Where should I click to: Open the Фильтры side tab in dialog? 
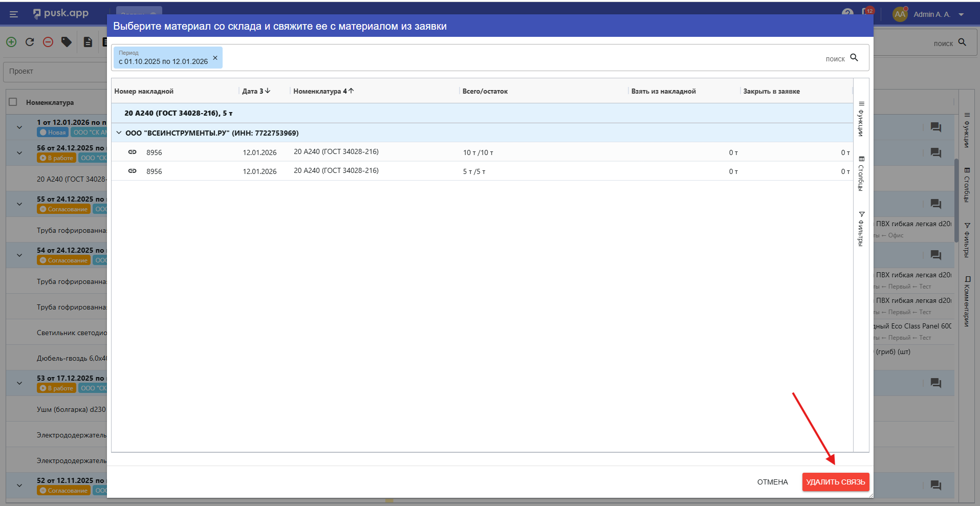click(861, 229)
